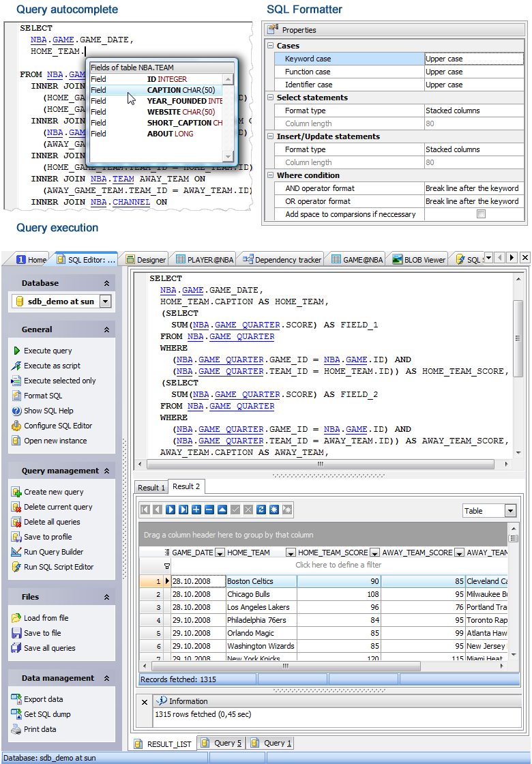The width and height of the screenshot is (532, 764).
Task: Open AWAY_TEAM_SCORE column filter dropdown
Action: [x=460, y=553]
